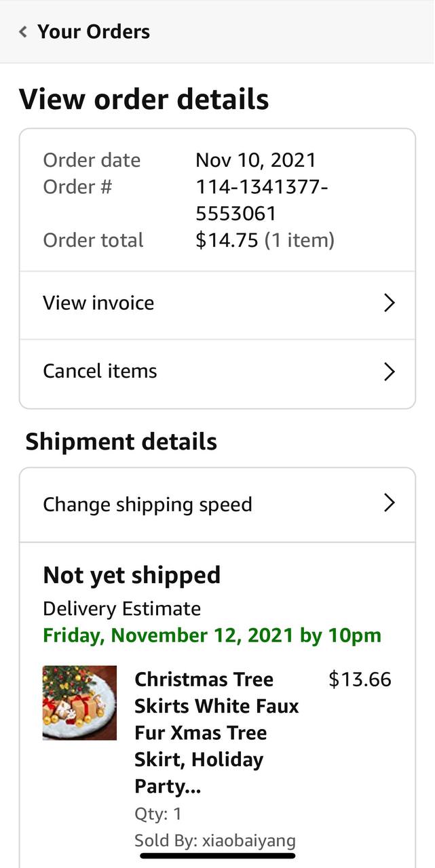Tap the $14.75 order total
The image size is (435, 868).
coord(227,240)
